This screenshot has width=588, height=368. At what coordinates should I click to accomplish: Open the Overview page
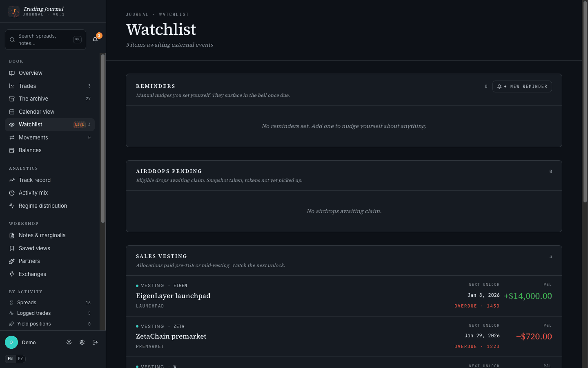point(50,73)
